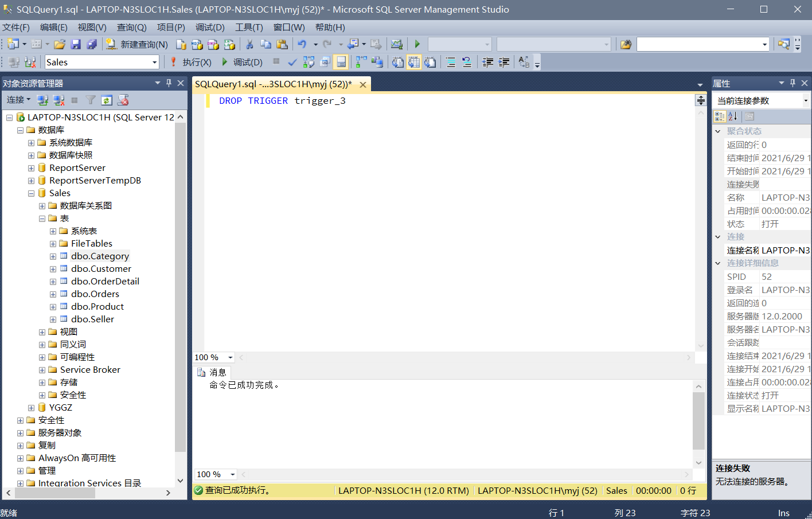Click the Change Connection icon
Screen dimensions: 812x519
(30, 62)
